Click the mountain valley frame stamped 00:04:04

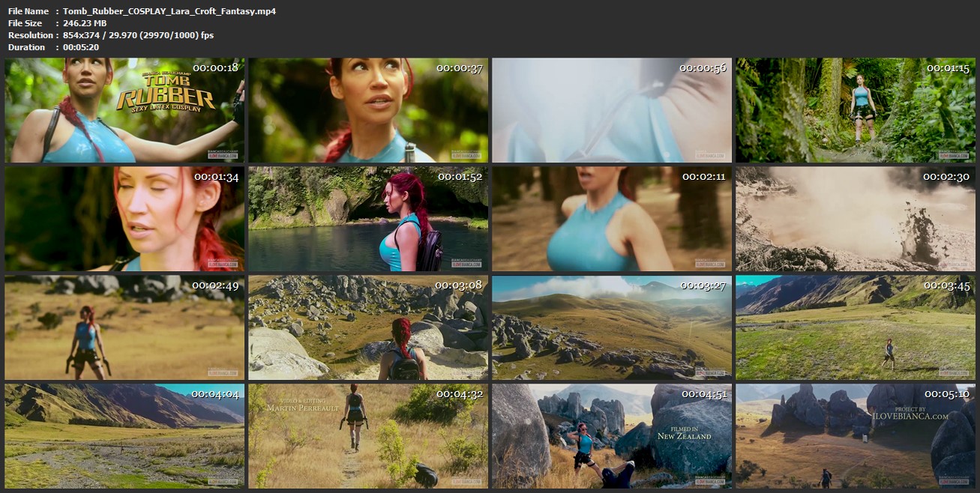click(x=124, y=436)
